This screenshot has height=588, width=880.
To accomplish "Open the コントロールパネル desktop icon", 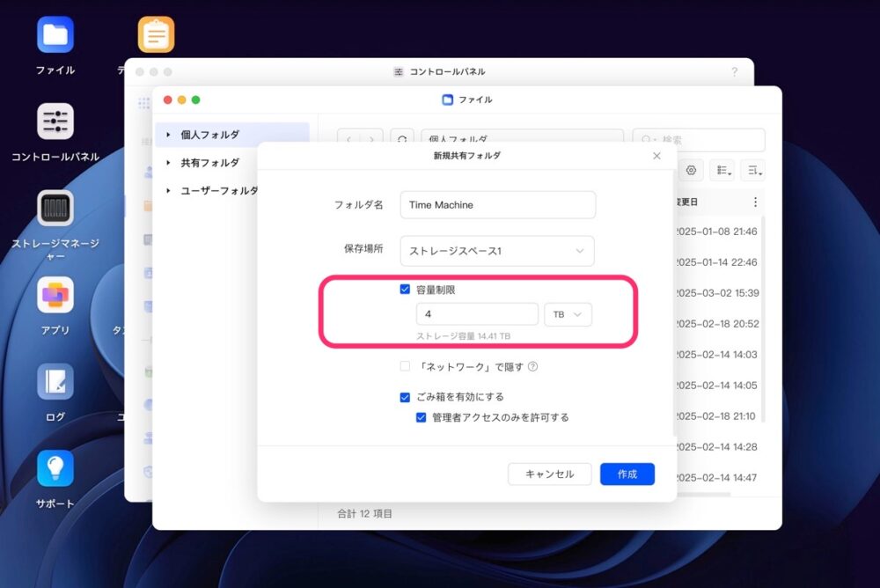I will click(x=55, y=121).
